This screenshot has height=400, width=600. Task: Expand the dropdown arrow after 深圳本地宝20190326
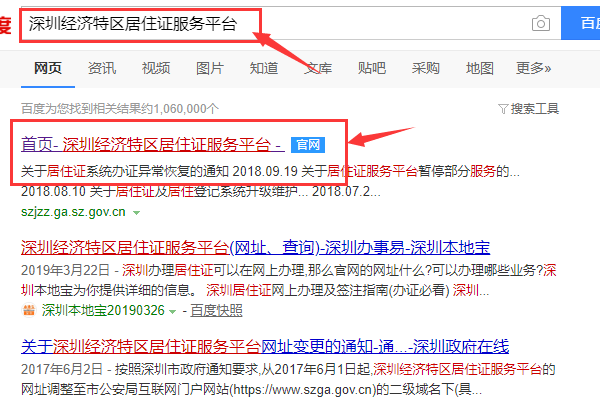pos(172,312)
